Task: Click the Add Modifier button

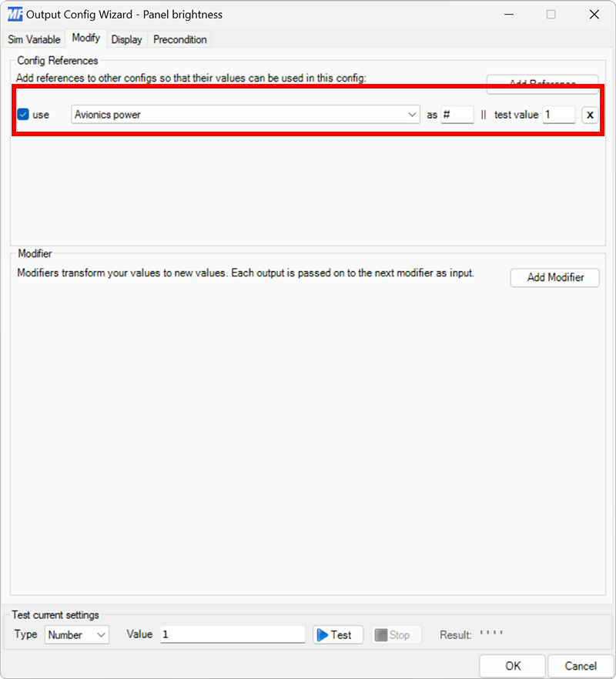Action: (554, 278)
